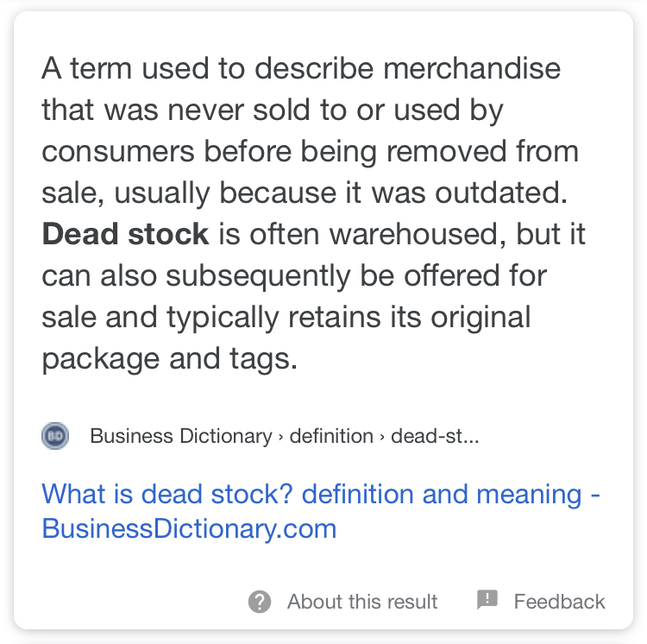Open the 'About this result' info
Viewport: 647px width, 644px height.
362,602
